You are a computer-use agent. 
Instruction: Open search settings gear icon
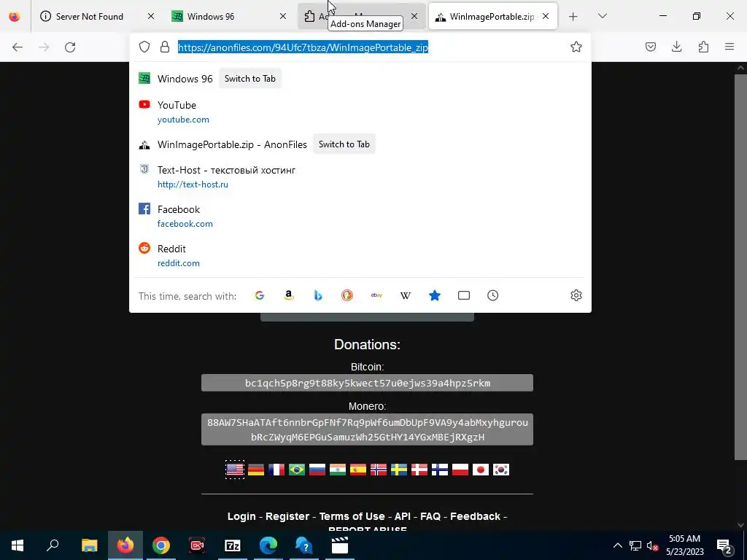(576, 295)
